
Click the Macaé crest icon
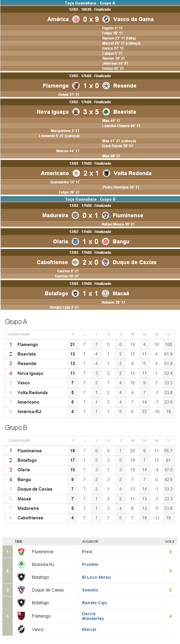[x=105, y=294]
